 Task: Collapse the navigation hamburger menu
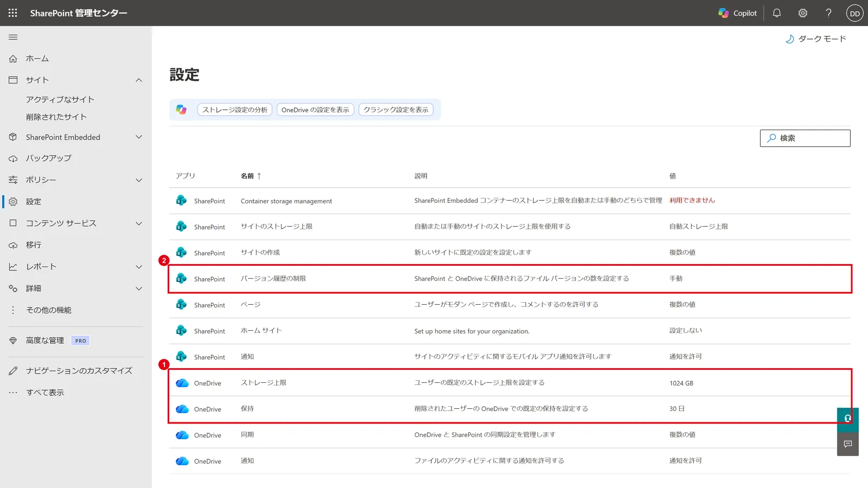point(13,37)
